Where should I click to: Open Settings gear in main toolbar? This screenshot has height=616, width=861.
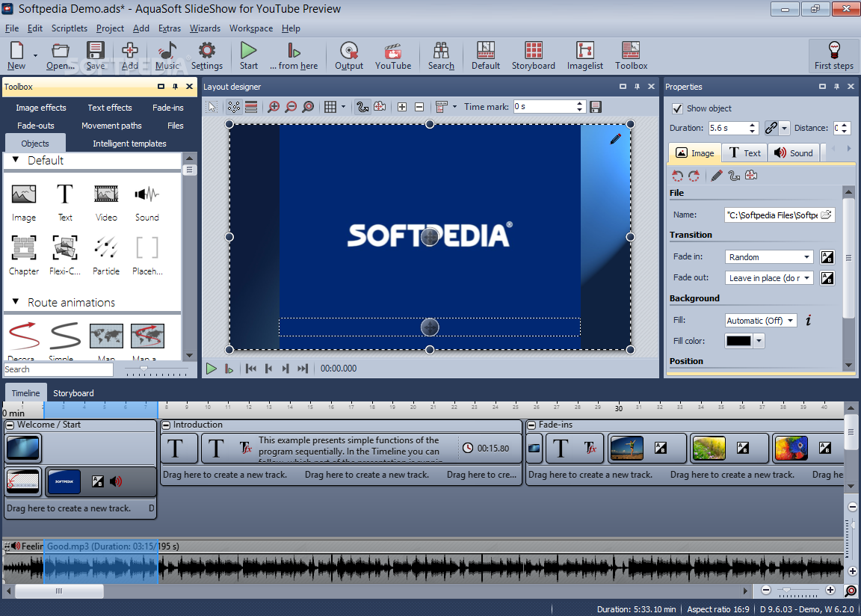click(x=207, y=56)
